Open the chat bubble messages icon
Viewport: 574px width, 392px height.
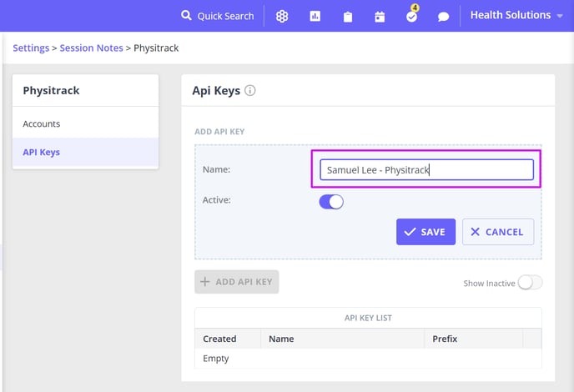point(443,17)
